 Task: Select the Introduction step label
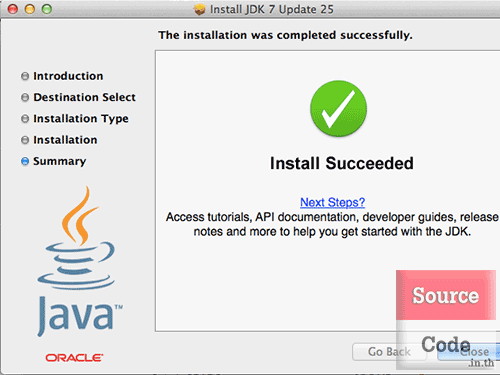coord(68,76)
